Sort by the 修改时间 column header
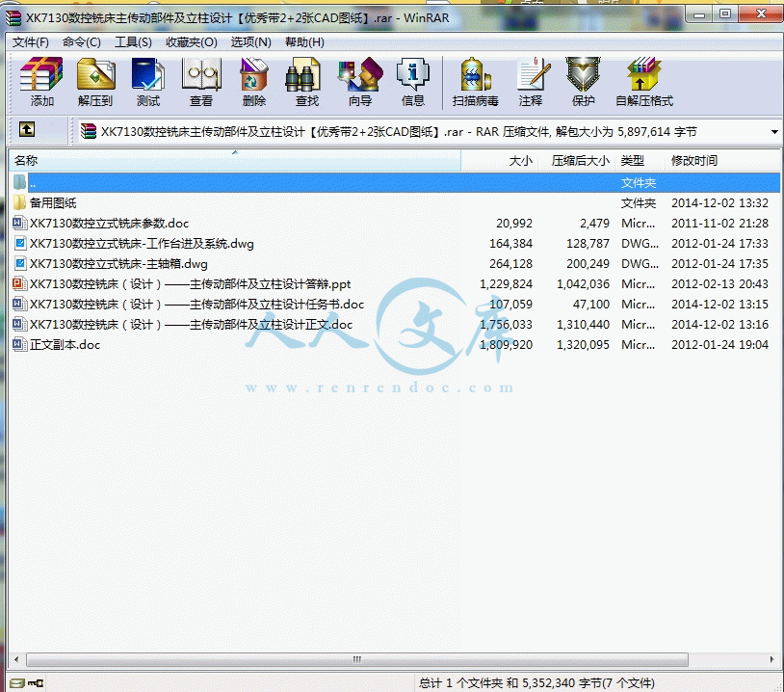 722,161
